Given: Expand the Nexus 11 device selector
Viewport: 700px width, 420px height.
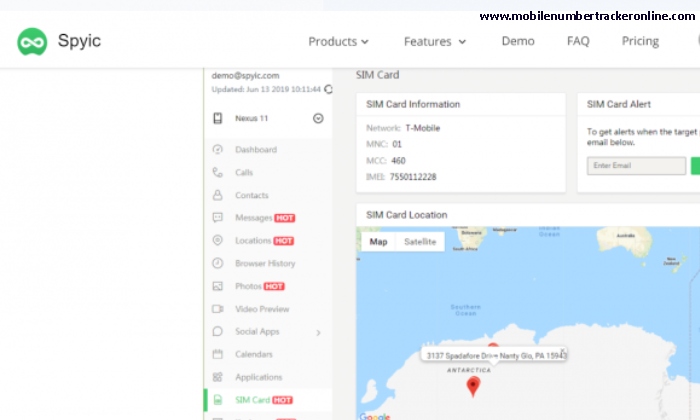Looking at the screenshot, I should click(x=318, y=118).
